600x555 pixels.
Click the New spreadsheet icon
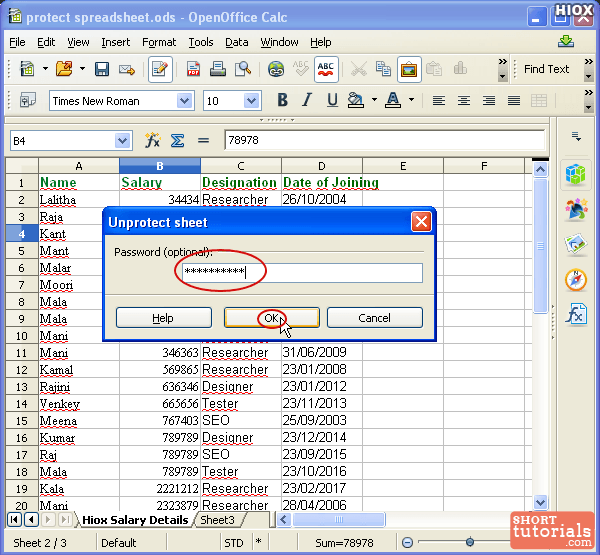pyautogui.click(x=27, y=69)
